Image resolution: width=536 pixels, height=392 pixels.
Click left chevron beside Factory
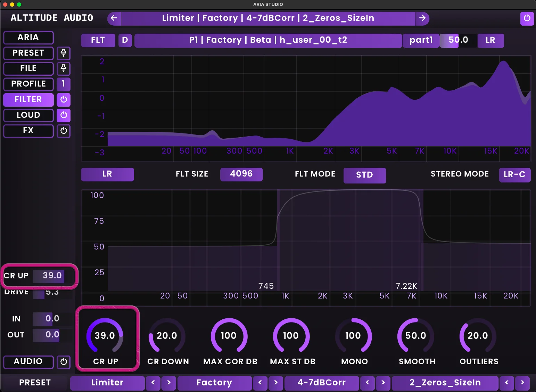point(260,383)
